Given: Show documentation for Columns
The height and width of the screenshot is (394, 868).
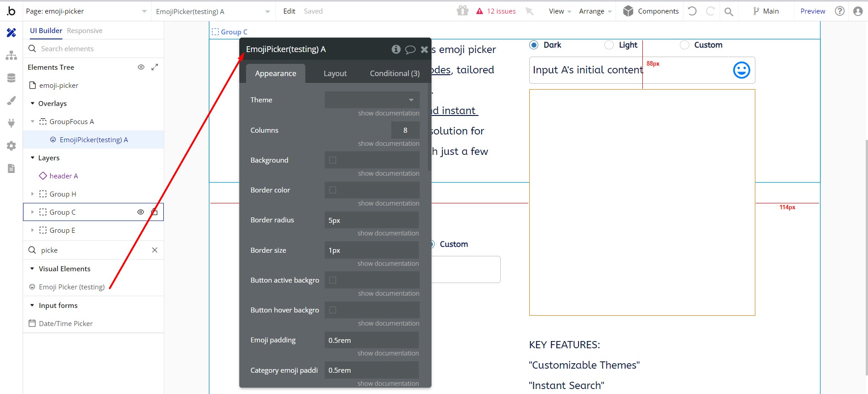Looking at the screenshot, I should (389, 144).
